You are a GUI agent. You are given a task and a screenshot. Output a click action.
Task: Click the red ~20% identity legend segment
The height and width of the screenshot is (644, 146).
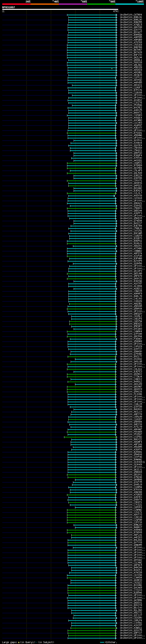(x=16, y=4)
